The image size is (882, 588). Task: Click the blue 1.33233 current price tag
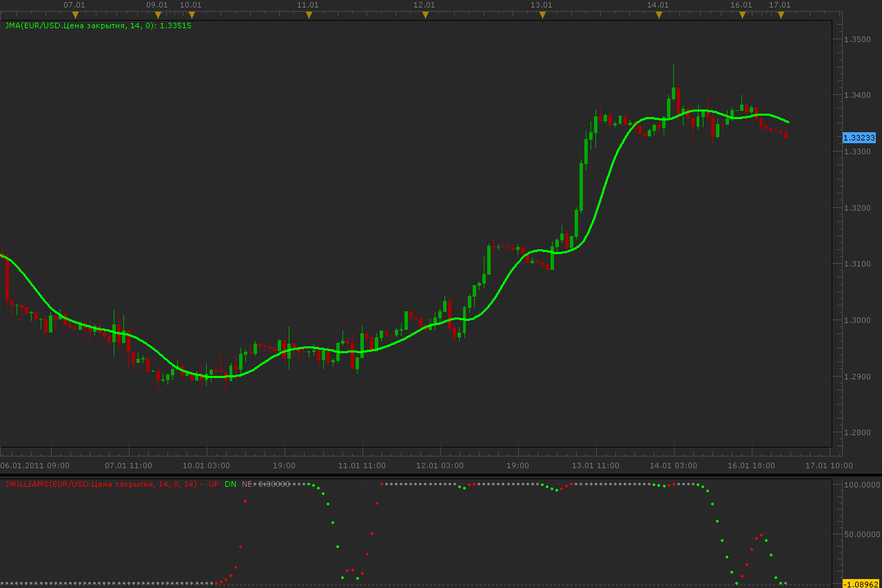[859, 138]
